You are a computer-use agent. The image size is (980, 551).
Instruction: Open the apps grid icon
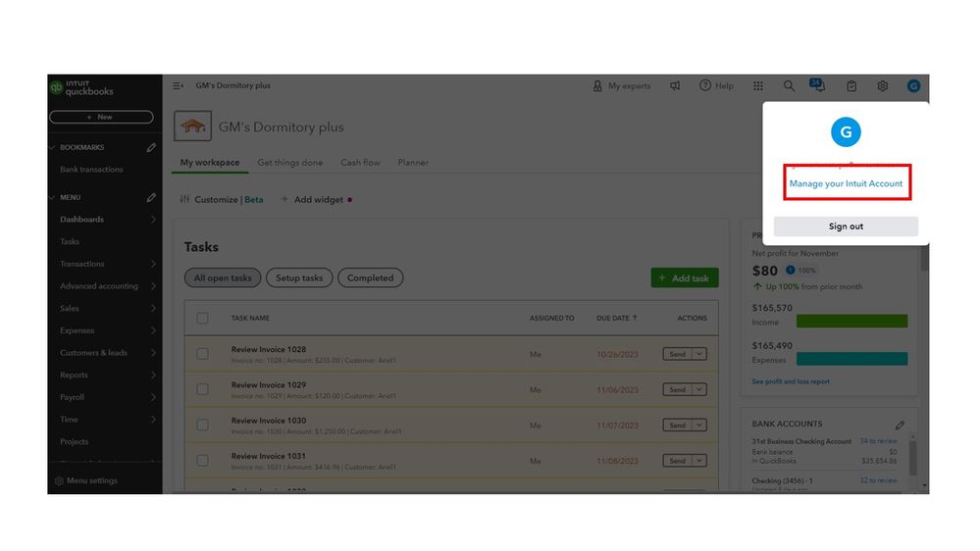[758, 86]
